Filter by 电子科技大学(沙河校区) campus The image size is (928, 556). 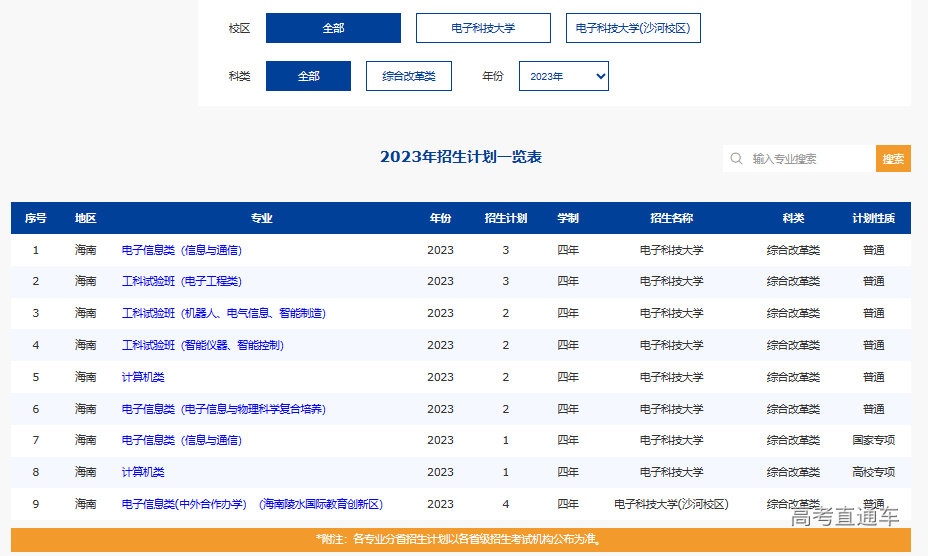[633, 28]
